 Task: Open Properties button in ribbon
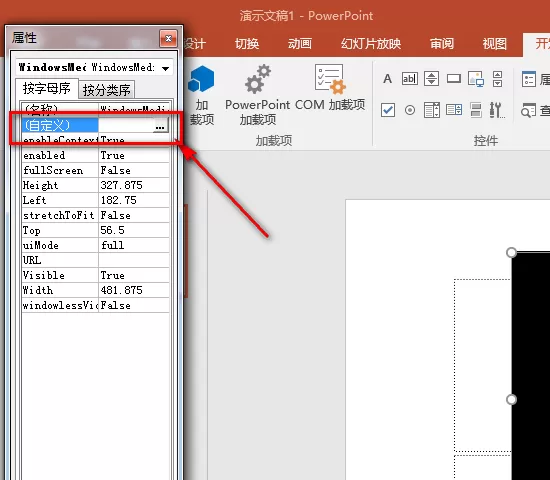pyautogui.click(x=535, y=79)
